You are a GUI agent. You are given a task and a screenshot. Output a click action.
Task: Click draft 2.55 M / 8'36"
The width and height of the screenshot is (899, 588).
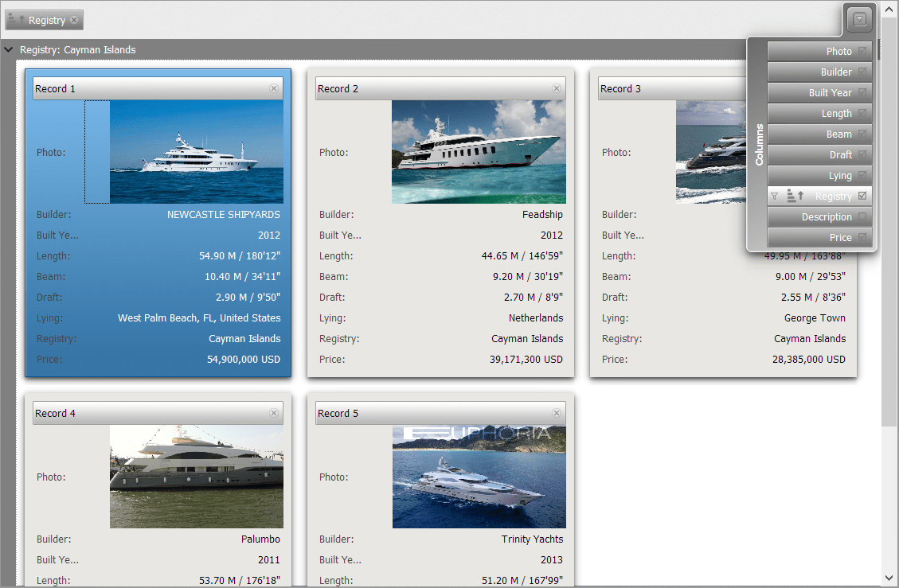[813, 297]
